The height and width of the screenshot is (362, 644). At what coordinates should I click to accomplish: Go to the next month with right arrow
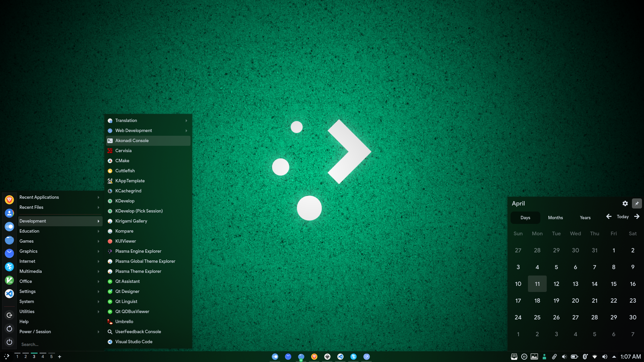pos(637,217)
